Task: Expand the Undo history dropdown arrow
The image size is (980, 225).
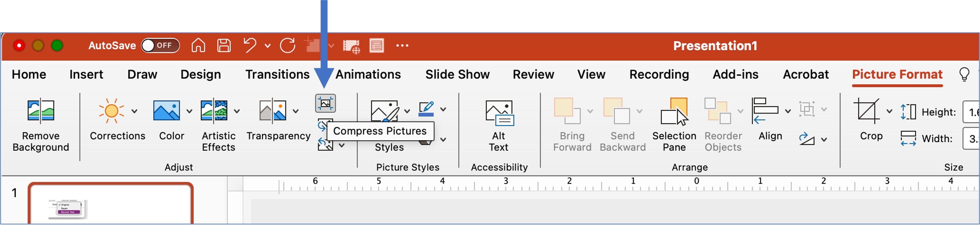Action: pyautogui.click(x=268, y=46)
